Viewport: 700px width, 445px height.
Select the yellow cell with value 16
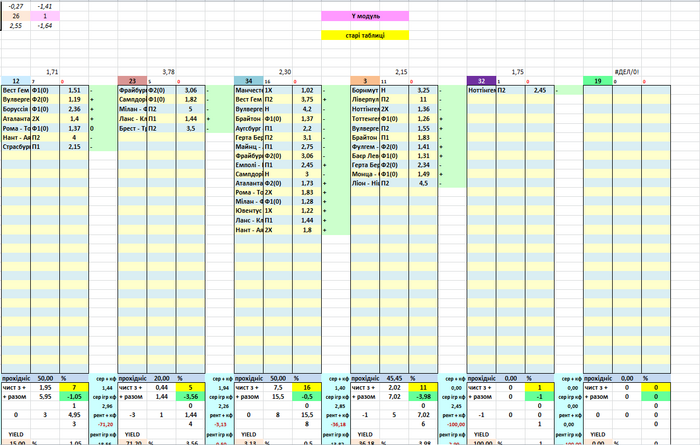[x=307, y=387]
